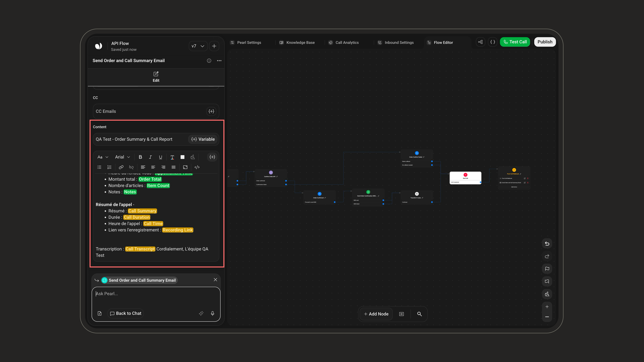The width and height of the screenshot is (644, 362).
Task: Tidy up canvas layout with broom icon
Action: pyautogui.click(x=547, y=294)
